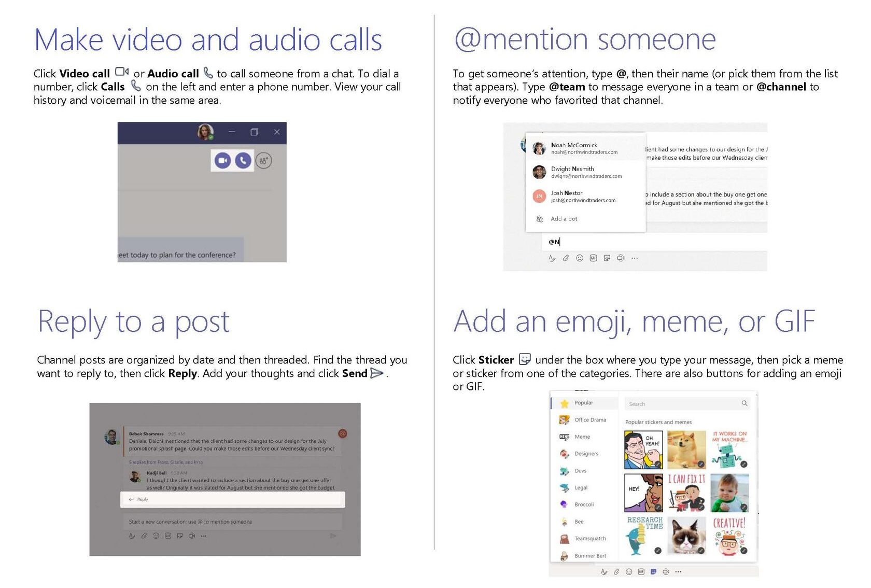Choose Noah McCormick from the mention list

[x=574, y=148]
